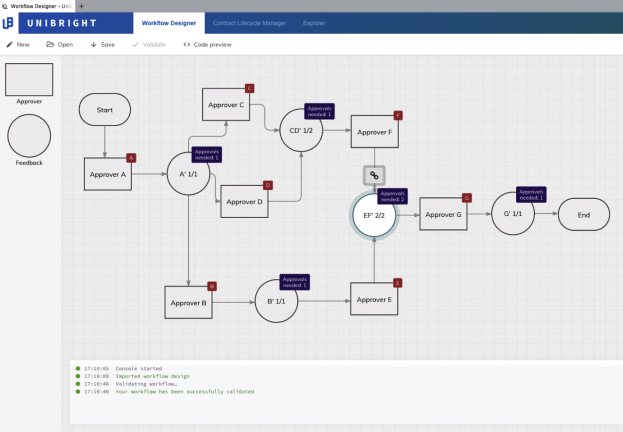Click the red C badge on Approver C
623x432 pixels.
tap(250, 88)
